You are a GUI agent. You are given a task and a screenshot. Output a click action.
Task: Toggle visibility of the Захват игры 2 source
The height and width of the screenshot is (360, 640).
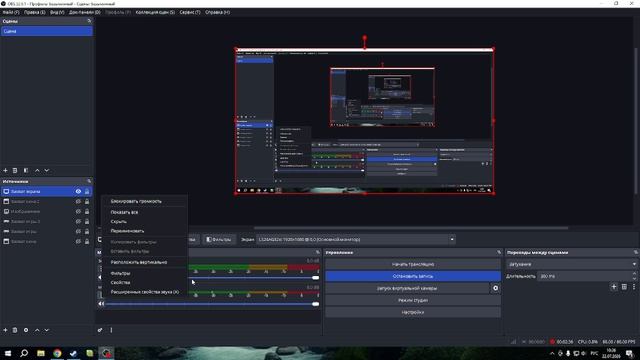coord(78,221)
